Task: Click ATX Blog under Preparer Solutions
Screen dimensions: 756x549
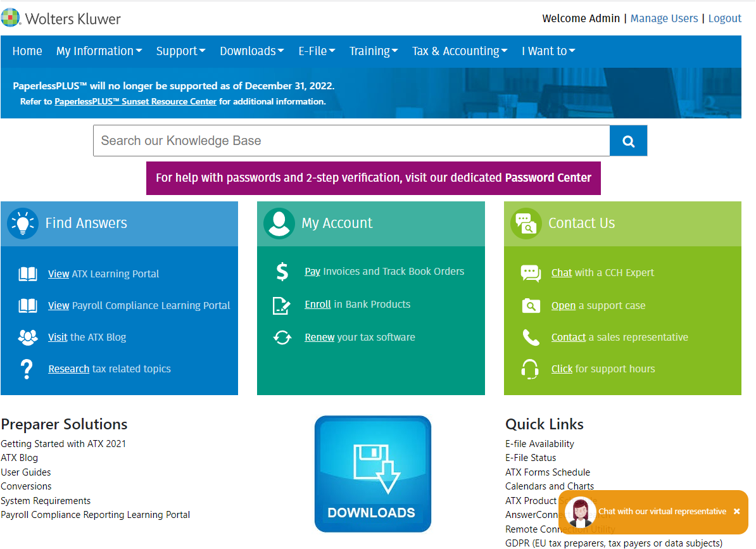Action: pos(19,458)
